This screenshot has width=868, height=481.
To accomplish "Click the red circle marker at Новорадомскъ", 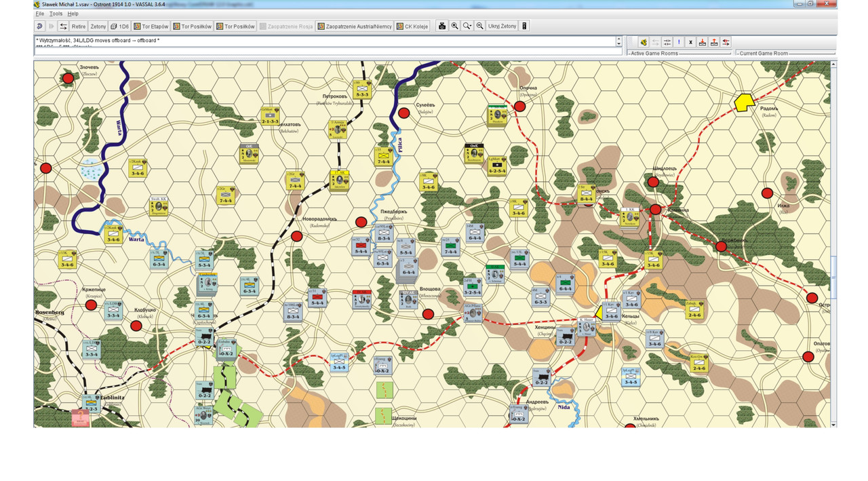I will (296, 236).
